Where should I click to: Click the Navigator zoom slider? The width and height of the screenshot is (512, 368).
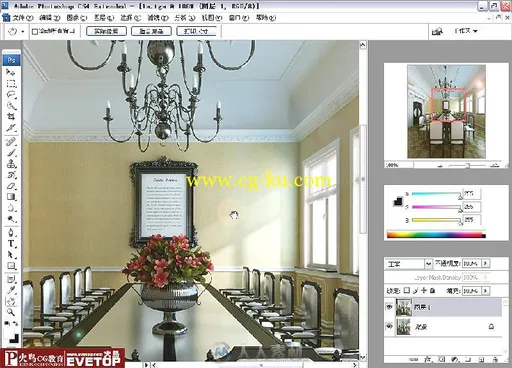[468, 165]
